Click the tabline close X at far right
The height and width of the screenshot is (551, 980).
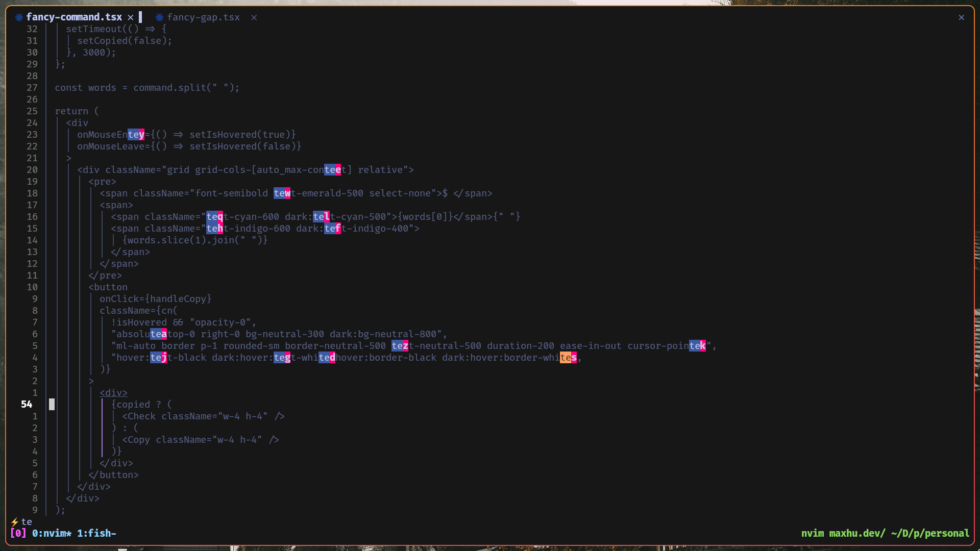(x=961, y=17)
